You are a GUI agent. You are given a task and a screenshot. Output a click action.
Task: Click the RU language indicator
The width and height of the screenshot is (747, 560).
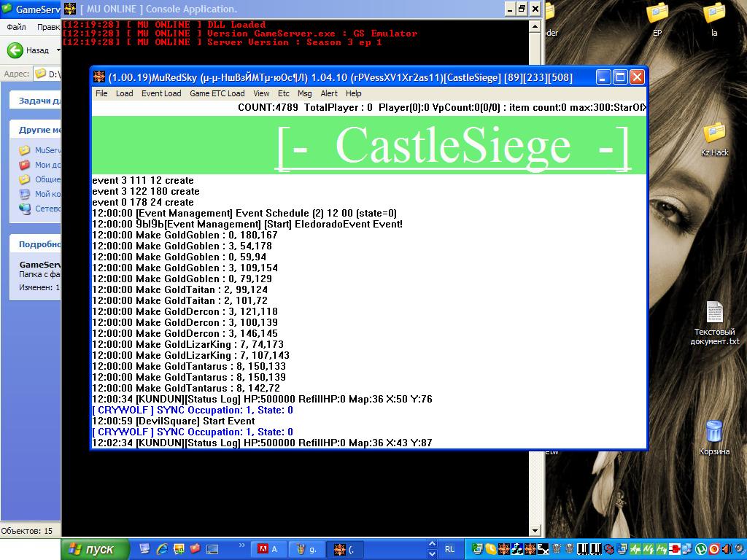pos(449,549)
